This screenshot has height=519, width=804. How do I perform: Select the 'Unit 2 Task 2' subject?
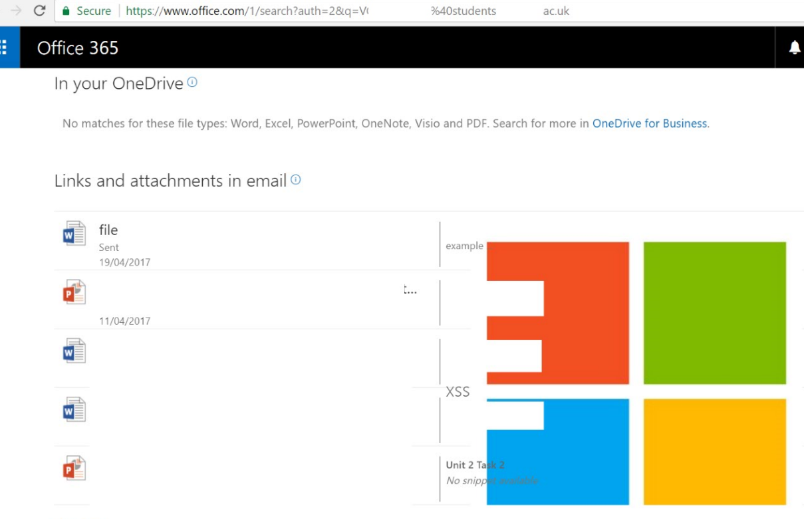475,465
